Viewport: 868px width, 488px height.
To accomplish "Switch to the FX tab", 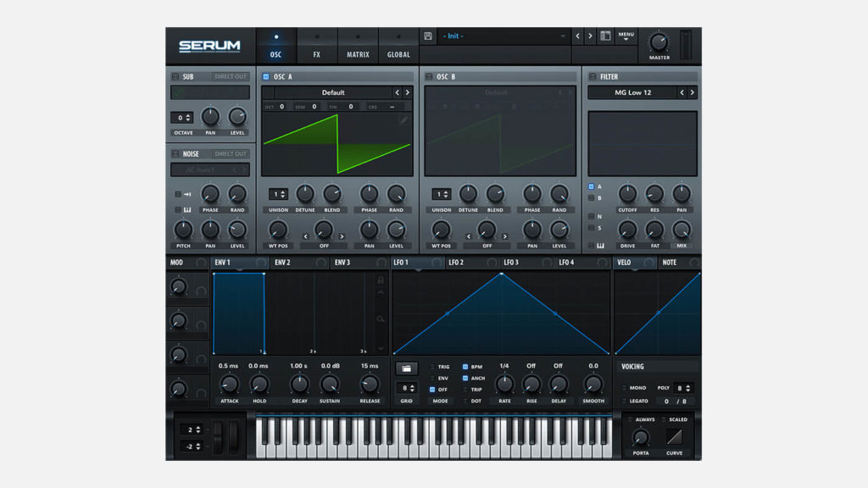I will 317,47.
